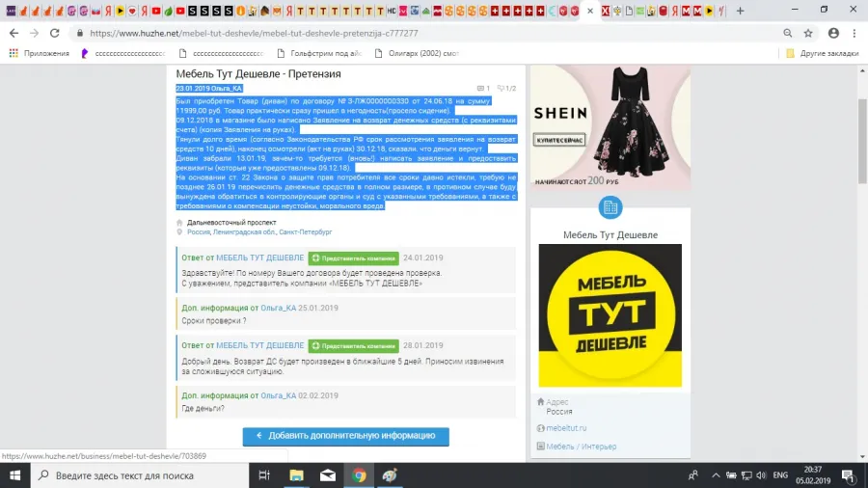Open the Windows Start menu
Screen dimensions: 868x488
(x=14, y=475)
